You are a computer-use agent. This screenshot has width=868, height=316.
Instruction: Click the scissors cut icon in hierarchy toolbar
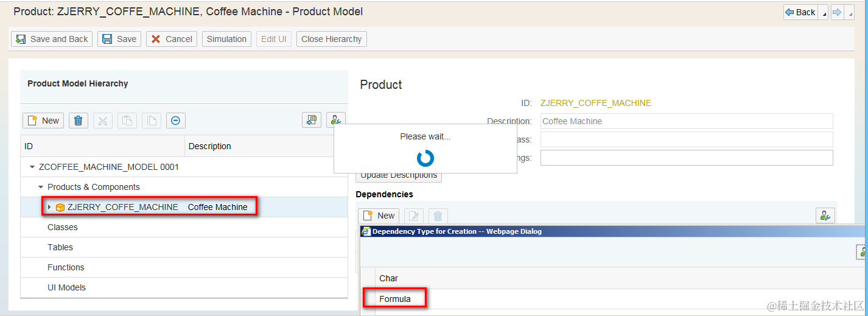[102, 121]
